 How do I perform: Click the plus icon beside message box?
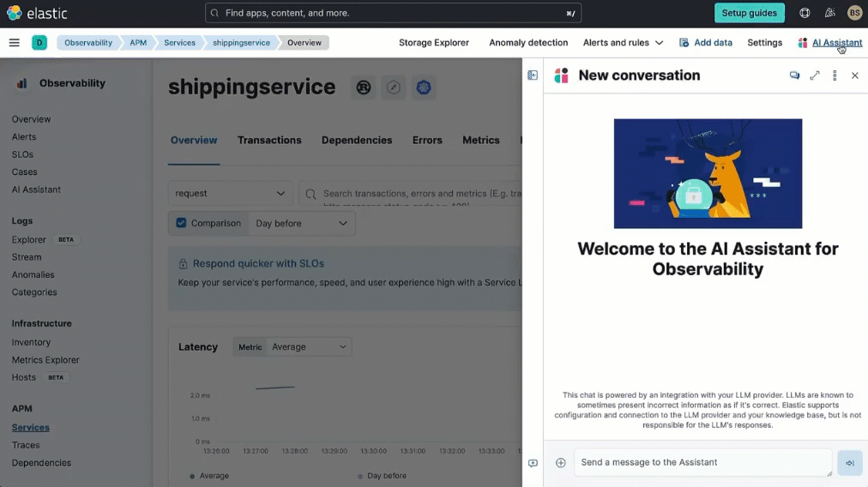pos(561,463)
